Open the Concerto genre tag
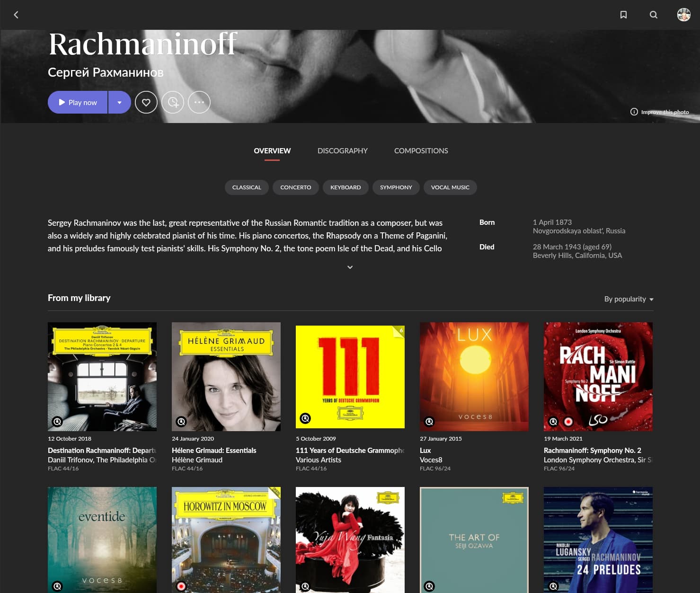The width and height of the screenshot is (700, 593). click(296, 187)
